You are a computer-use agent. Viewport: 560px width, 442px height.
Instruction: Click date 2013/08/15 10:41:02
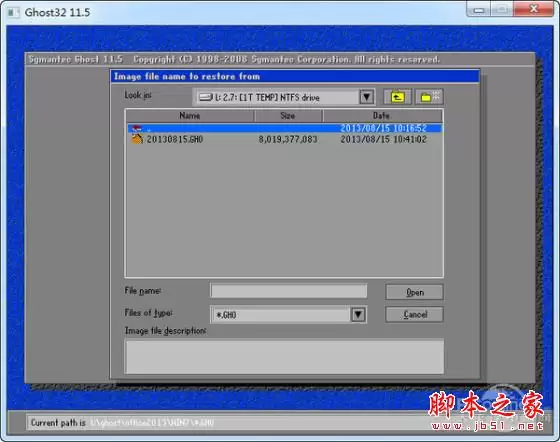pyautogui.click(x=384, y=139)
